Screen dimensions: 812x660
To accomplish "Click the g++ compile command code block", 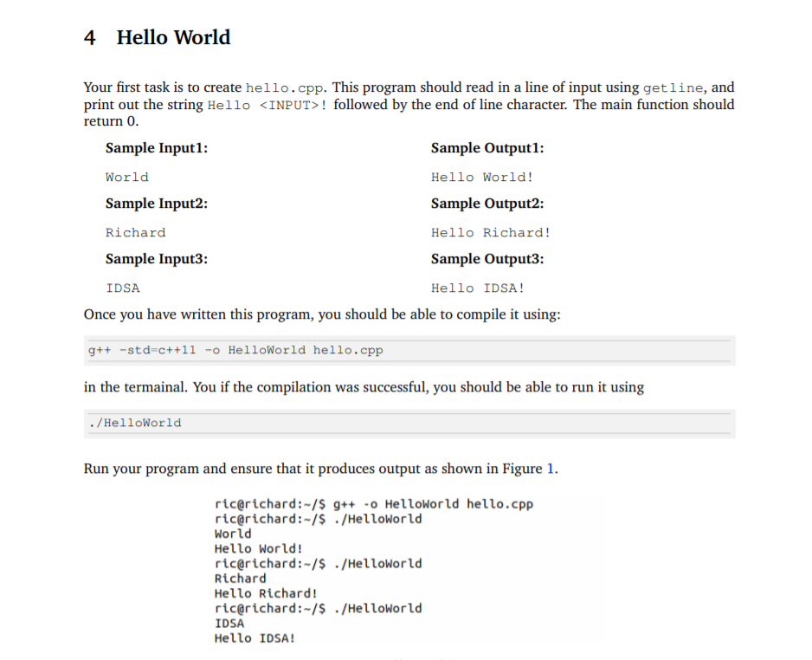I will click(x=234, y=350).
